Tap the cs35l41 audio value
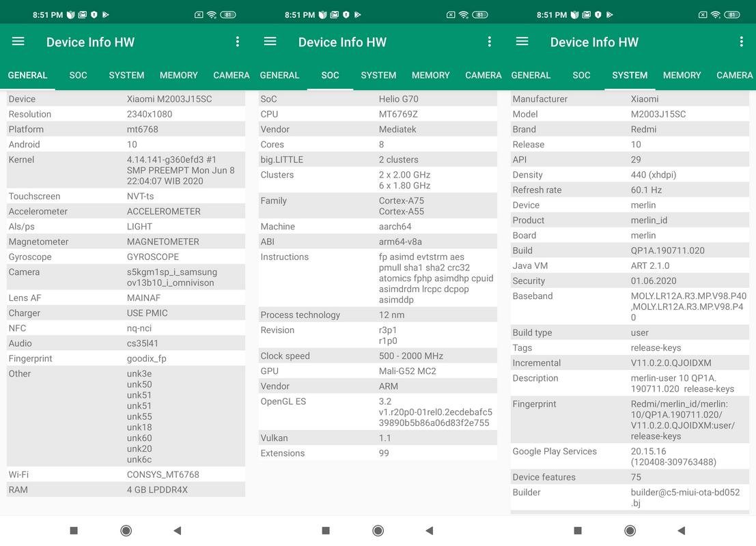The height and width of the screenshot is (546, 756). 142,343
